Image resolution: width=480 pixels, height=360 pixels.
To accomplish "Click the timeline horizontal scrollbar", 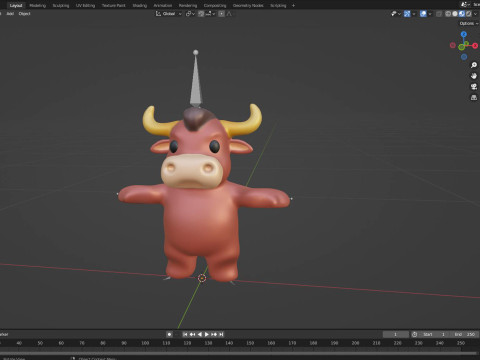I will coord(238,353).
